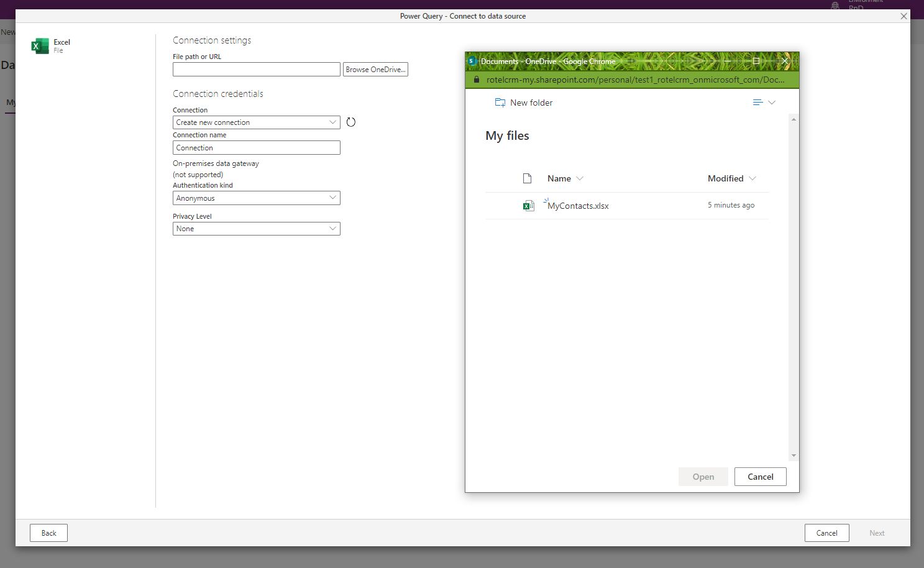Screen dimensions: 924x568
Task: Create a New folder in OneDrive
Action: [x=523, y=103]
